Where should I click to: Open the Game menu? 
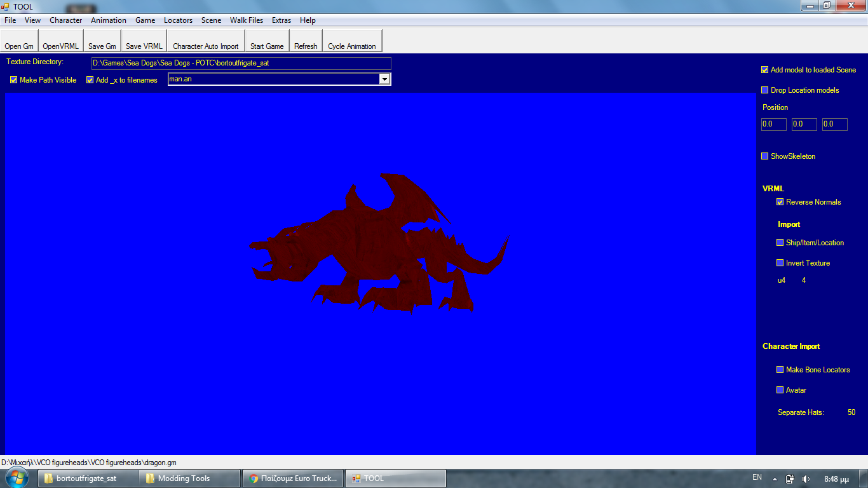[145, 20]
